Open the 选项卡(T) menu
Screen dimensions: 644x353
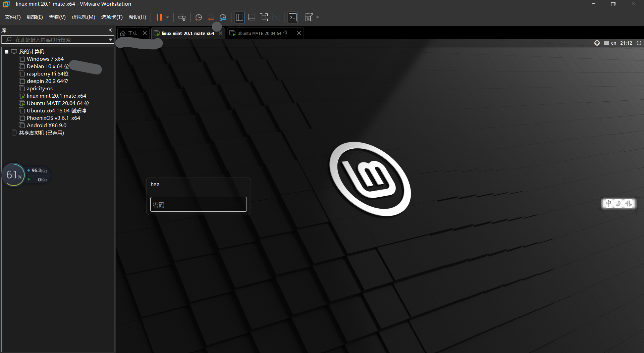[112, 17]
